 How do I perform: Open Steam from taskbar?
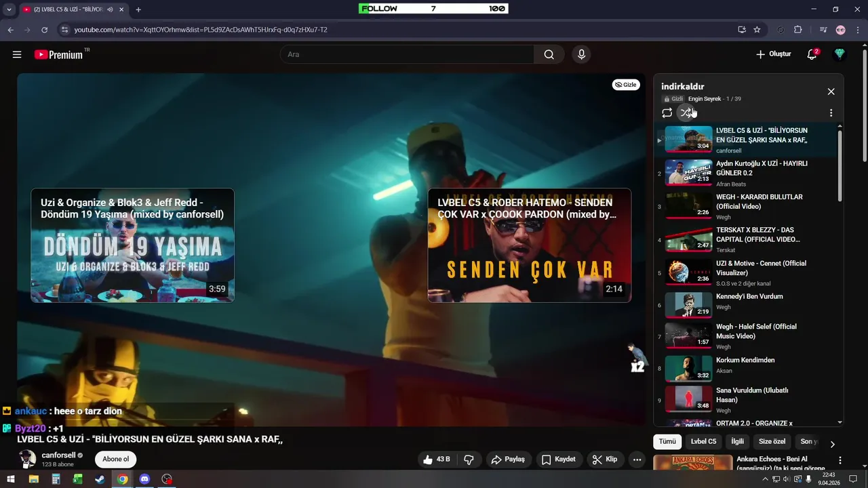[100, 479]
